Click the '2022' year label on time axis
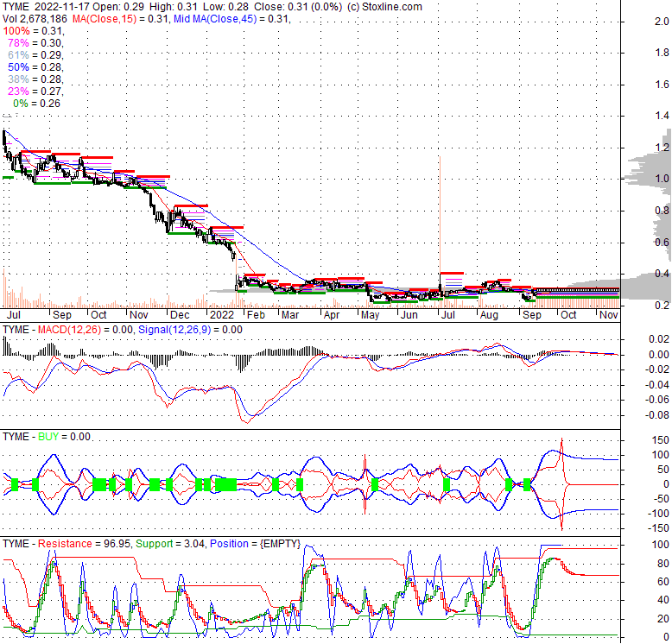The width and height of the screenshot is (672, 644). 222,315
